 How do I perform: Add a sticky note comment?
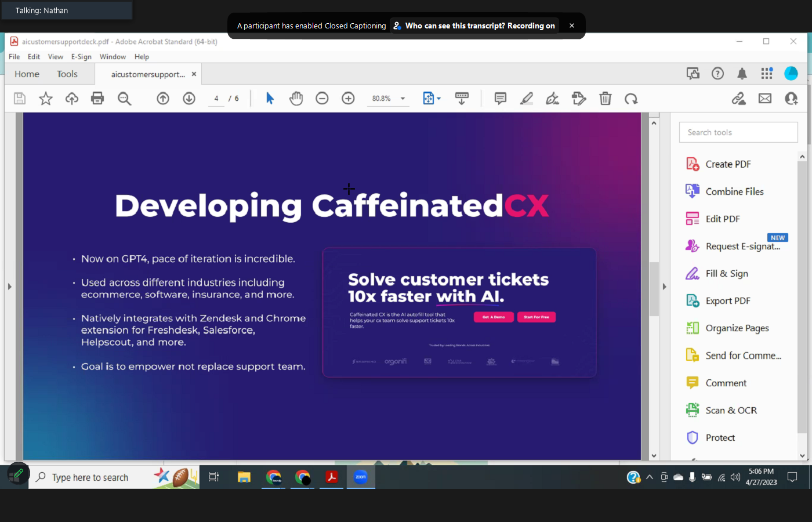pos(500,99)
